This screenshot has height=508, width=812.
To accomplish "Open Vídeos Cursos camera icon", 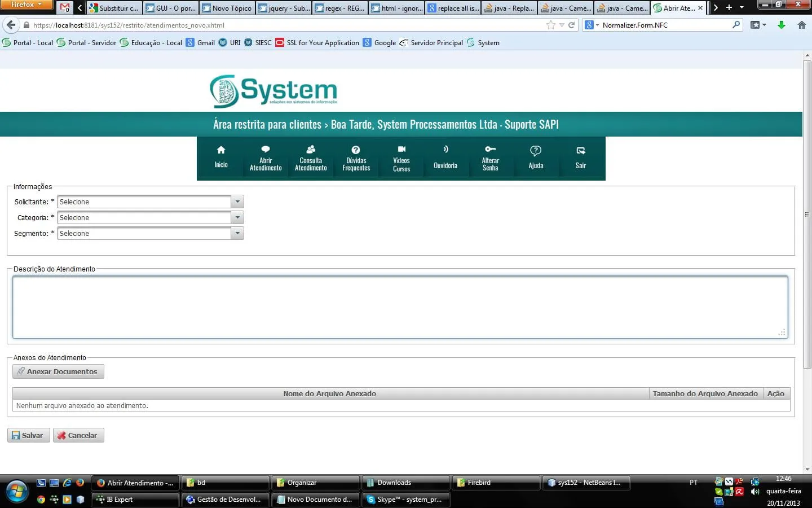I will coord(401,150).
